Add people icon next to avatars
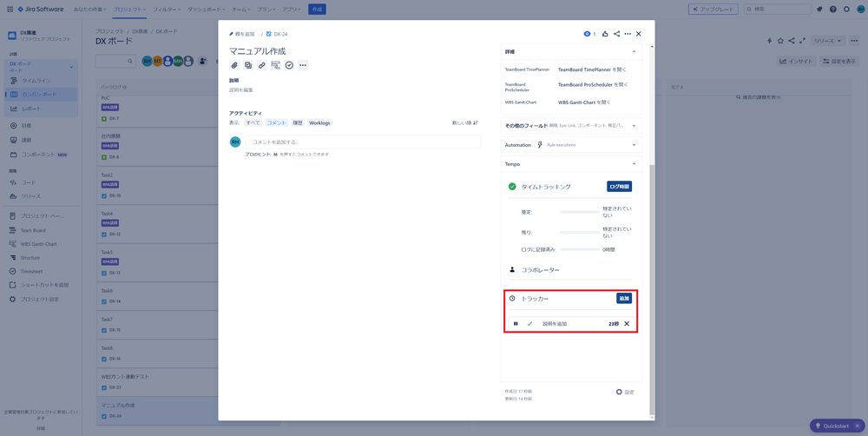 (202, 61)
